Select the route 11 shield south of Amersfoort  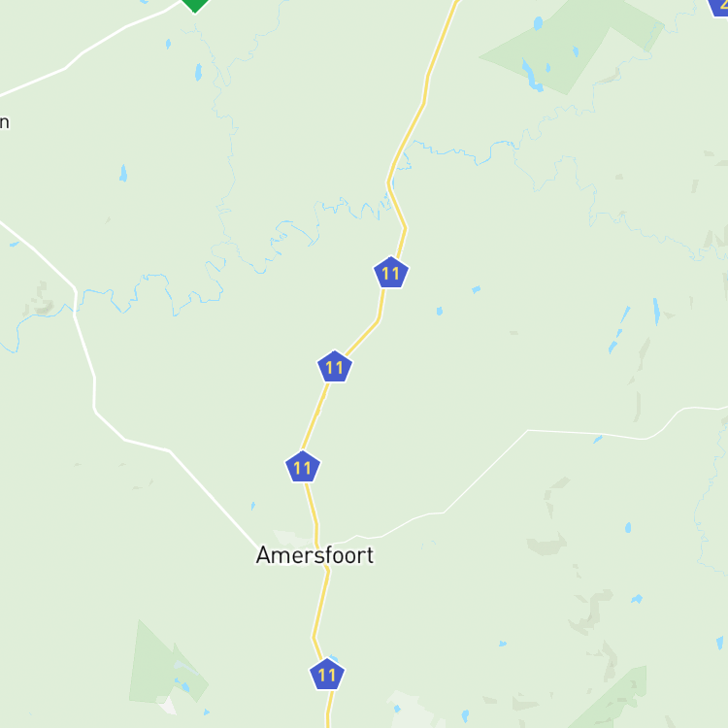[x=327, y=675]
